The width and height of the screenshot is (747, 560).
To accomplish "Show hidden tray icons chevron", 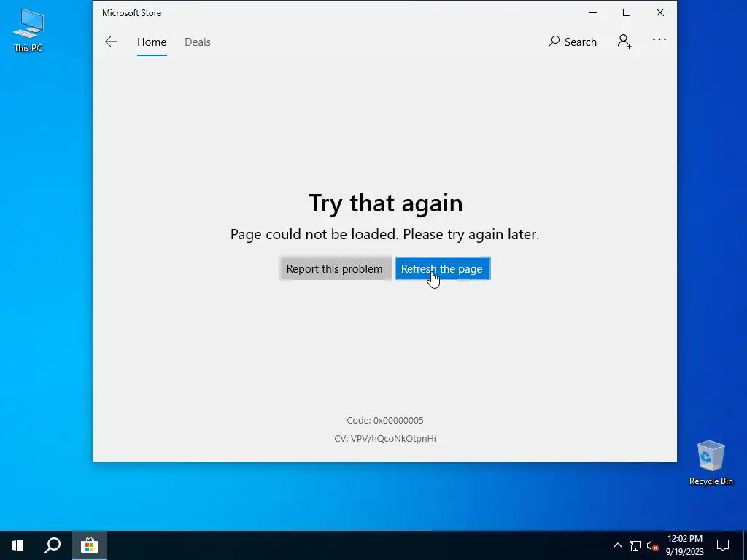I will click(617, 545).
